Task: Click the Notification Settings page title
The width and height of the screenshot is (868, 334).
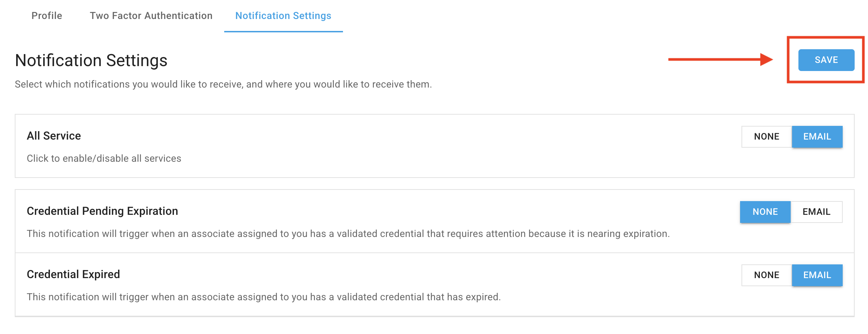Action: (x=91, y=60)
